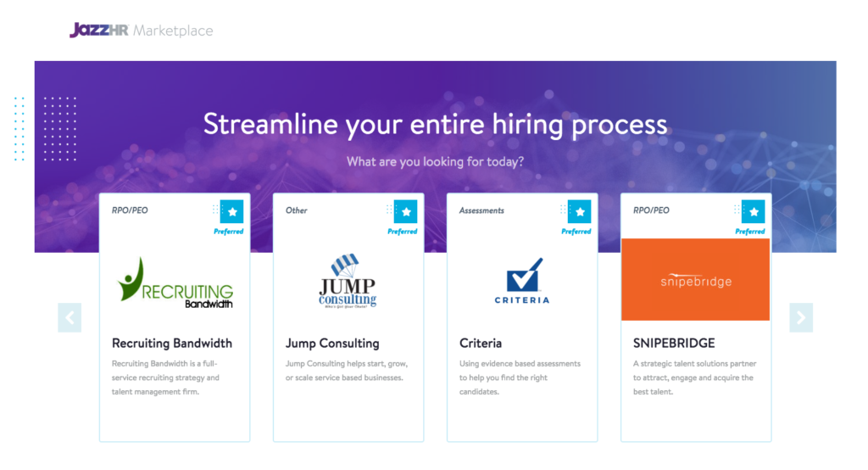The height and width of the screenshot is (470, 868).
Task: Click the JazzHR Marketplace logo
Action: coord(142,30)
